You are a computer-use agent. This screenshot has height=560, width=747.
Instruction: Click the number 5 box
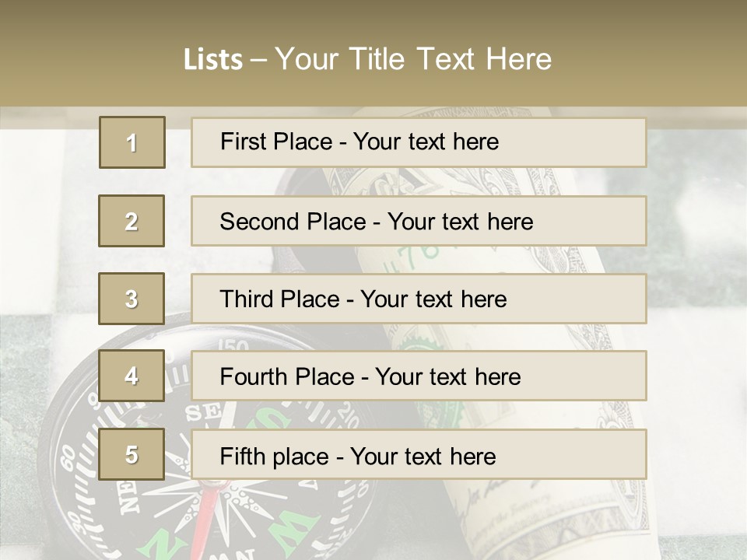click(x=132, y=454)
